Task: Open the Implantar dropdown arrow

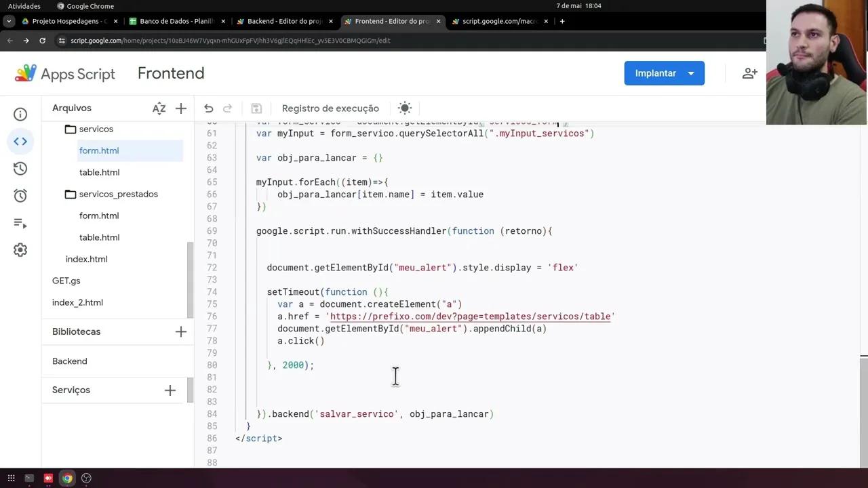Action: 691,73
